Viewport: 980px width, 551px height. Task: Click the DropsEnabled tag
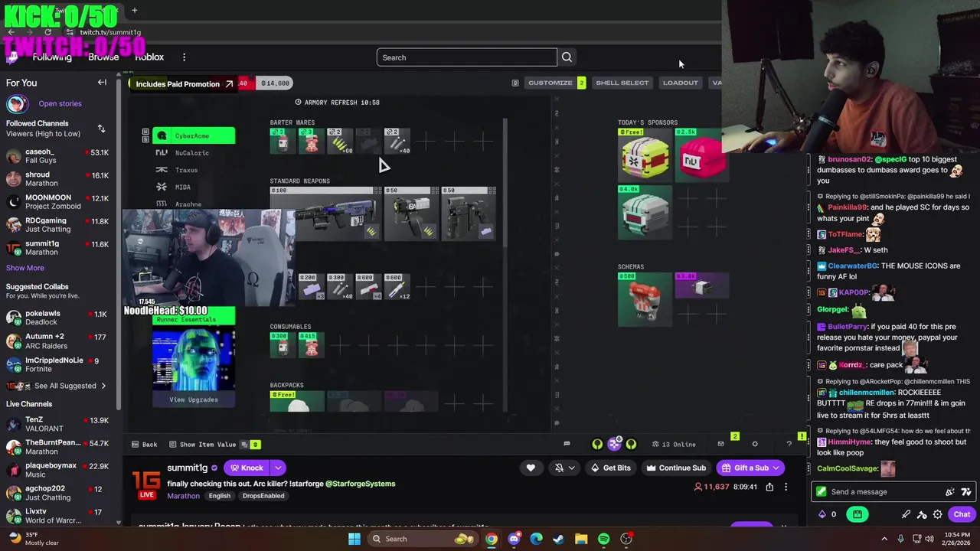263,496
